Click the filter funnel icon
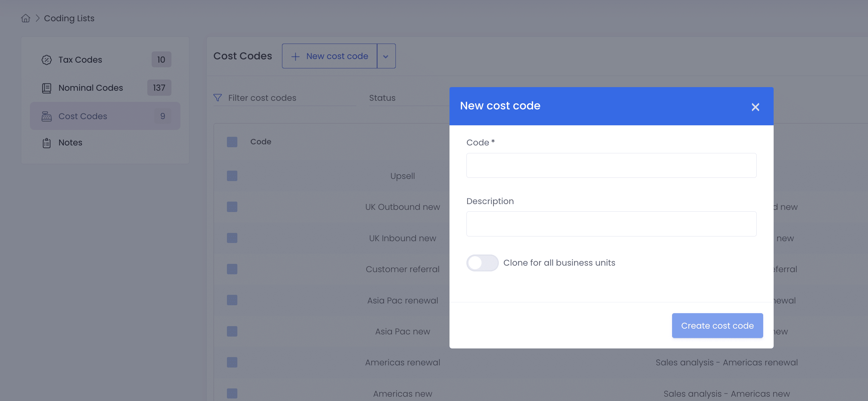 (x=218, y=98)
